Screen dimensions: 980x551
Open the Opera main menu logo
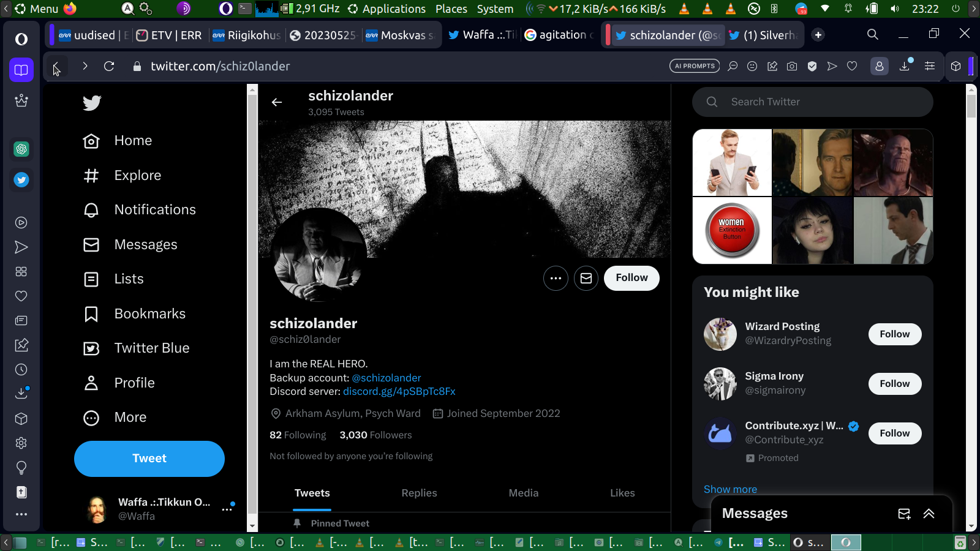point(21,39)
